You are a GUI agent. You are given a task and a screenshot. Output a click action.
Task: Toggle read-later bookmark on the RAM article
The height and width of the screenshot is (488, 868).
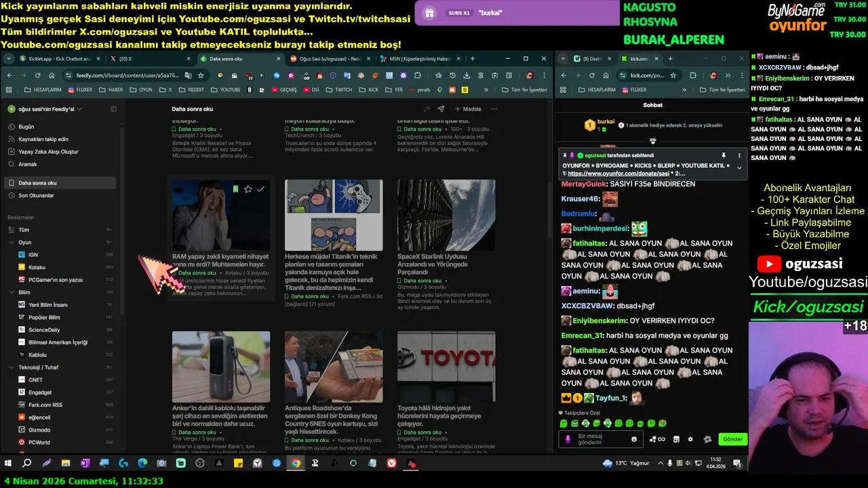pyautogui.click(x=235, y=189)
